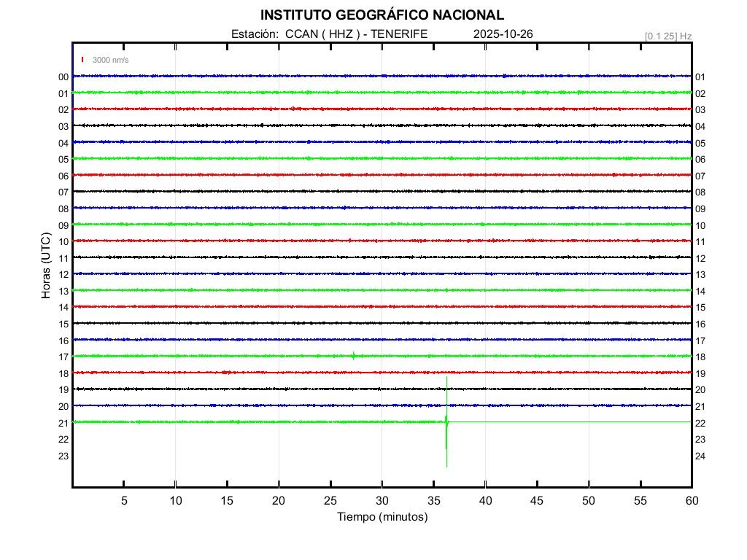Screen dimensions: 747x560
Task: Click the left hour label 12
Action: [x=63, y=275]
